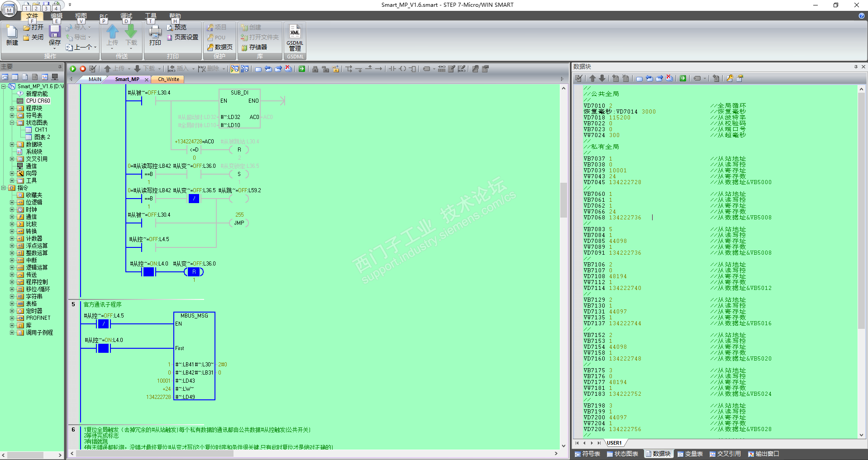
Task: Click 预览 print preview button
Action: [176, 28]
